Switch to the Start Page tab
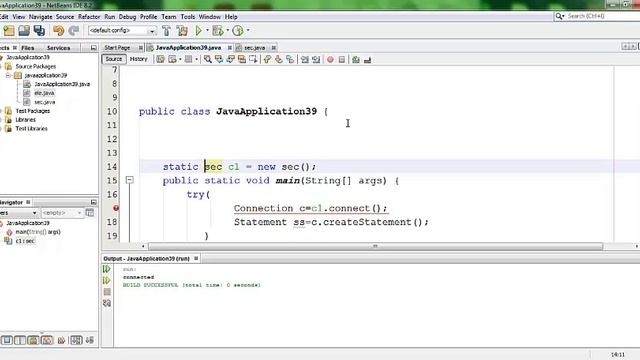The height and width of the screenshot is (360, 640). click(x=117, y=48)
